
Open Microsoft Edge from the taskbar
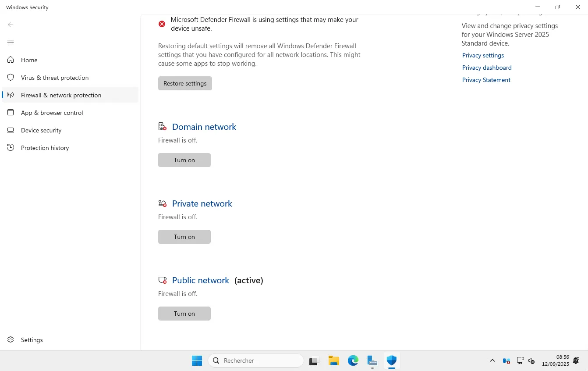point(353,360)
